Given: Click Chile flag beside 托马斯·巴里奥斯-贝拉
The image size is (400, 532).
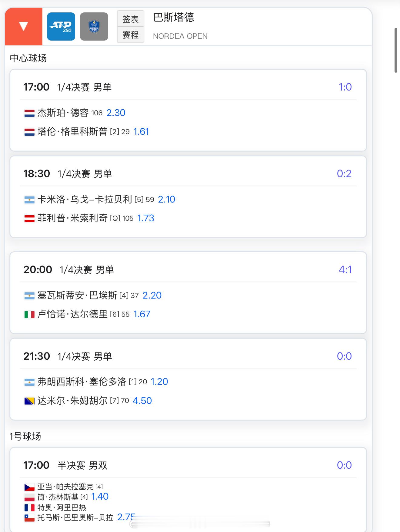Looking at the screenshot, I should (29, 518).
